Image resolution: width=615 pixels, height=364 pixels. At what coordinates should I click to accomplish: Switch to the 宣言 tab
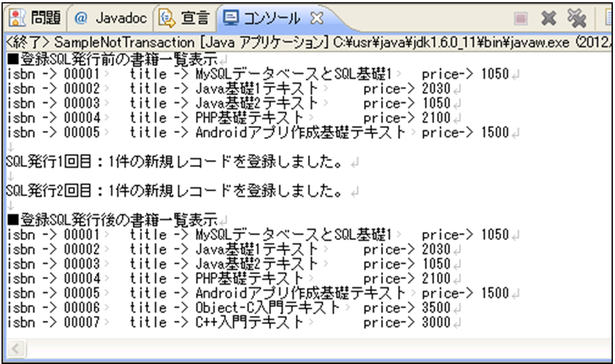click(188, 17)
